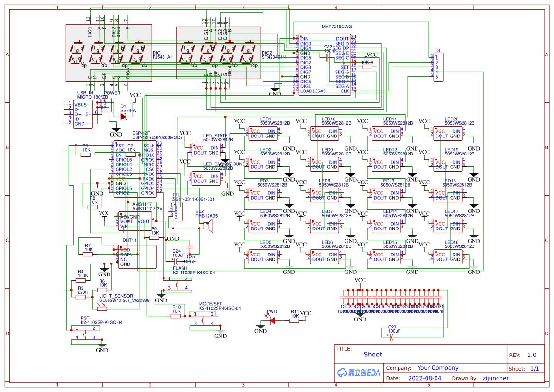This screenshot has height=392, width=554.
Task: Select the TMB12A05 buzzer part label
Action: [206, 216]
